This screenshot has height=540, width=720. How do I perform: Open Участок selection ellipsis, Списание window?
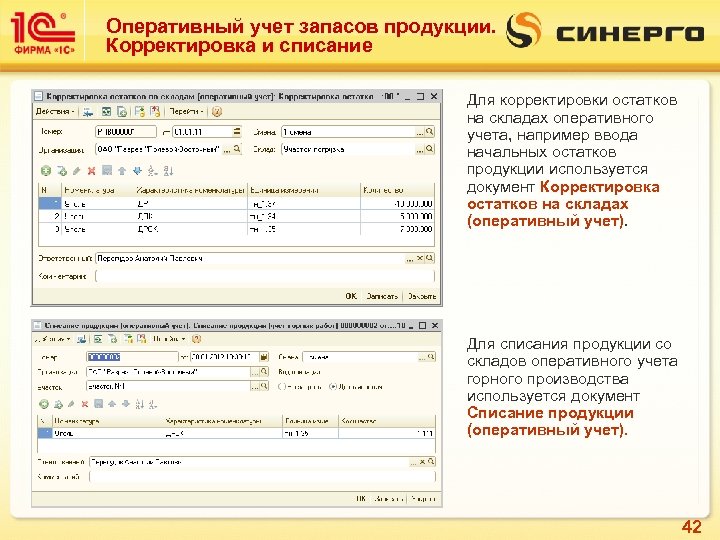(255, 386)
